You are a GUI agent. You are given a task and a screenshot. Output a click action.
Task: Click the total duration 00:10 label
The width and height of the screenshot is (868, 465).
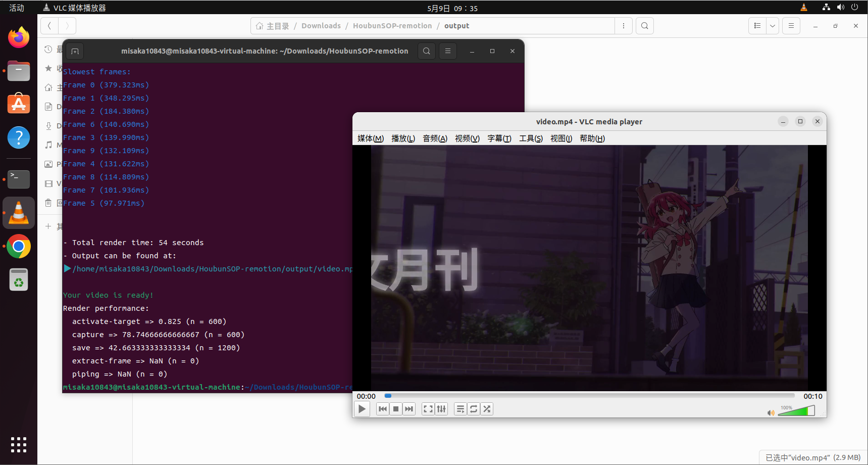[813, 396]
